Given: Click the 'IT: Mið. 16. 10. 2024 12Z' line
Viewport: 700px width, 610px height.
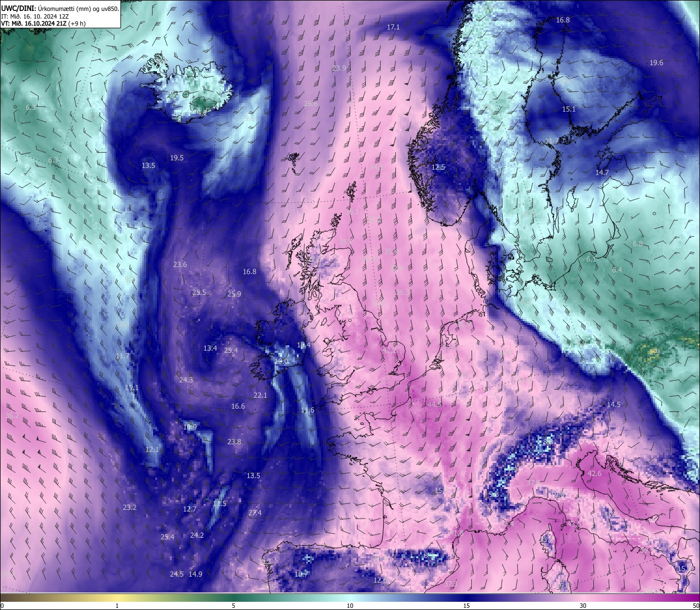Looking at the screenshot, I should point(35,16).
